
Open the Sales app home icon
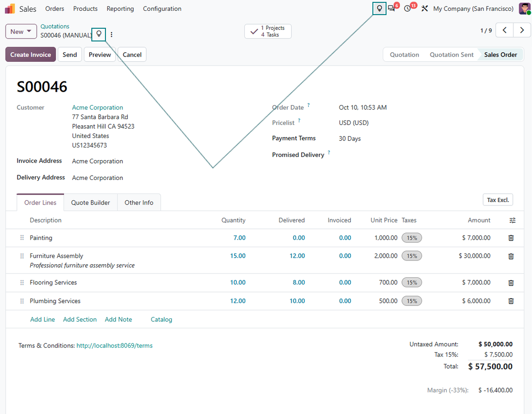pyautogui.click(x=10, y=8)
